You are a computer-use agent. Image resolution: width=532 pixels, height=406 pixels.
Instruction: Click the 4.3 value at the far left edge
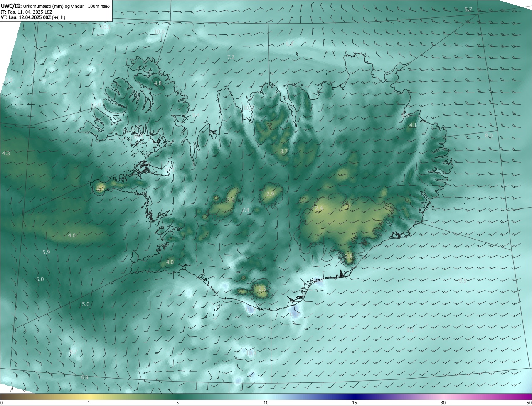click(x=6, y=153)
